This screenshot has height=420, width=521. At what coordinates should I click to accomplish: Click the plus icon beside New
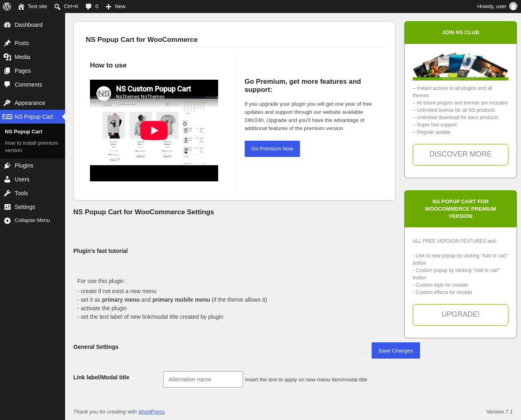point(108,7)
